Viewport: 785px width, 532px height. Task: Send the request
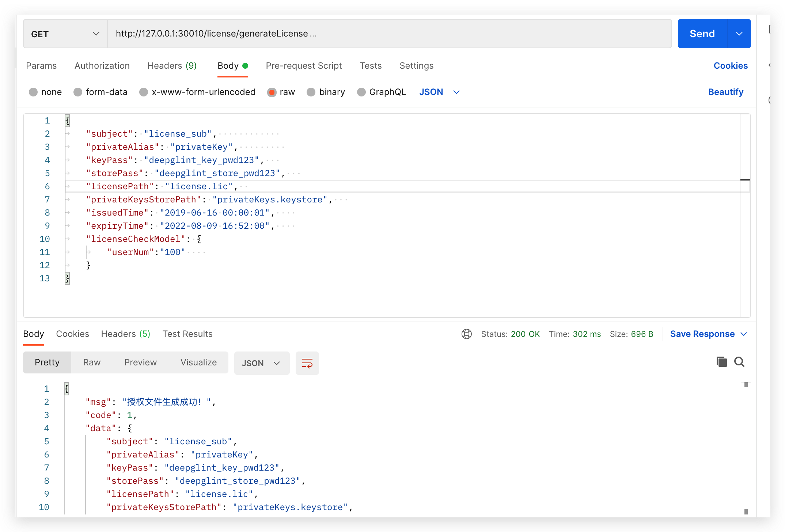pos(702,34)
